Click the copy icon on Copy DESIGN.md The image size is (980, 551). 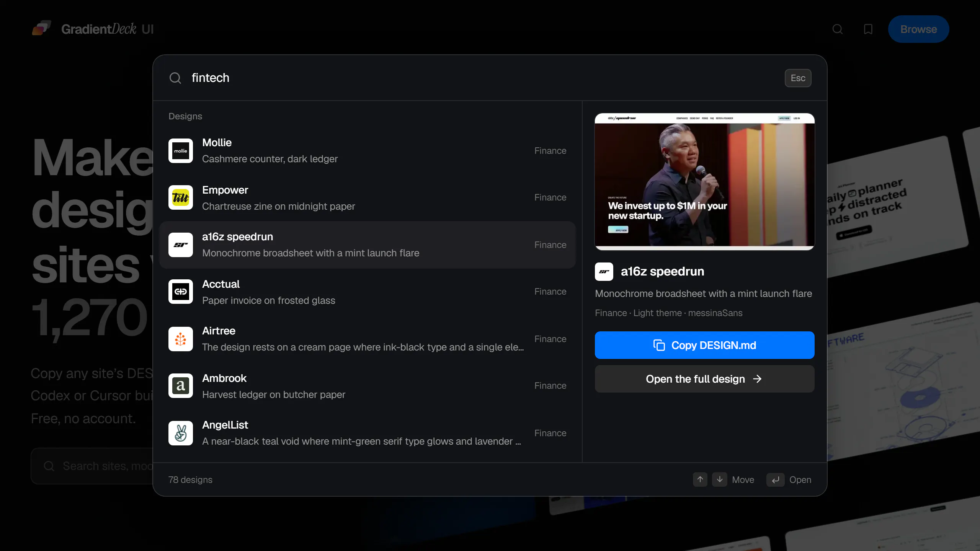[659, 345]
